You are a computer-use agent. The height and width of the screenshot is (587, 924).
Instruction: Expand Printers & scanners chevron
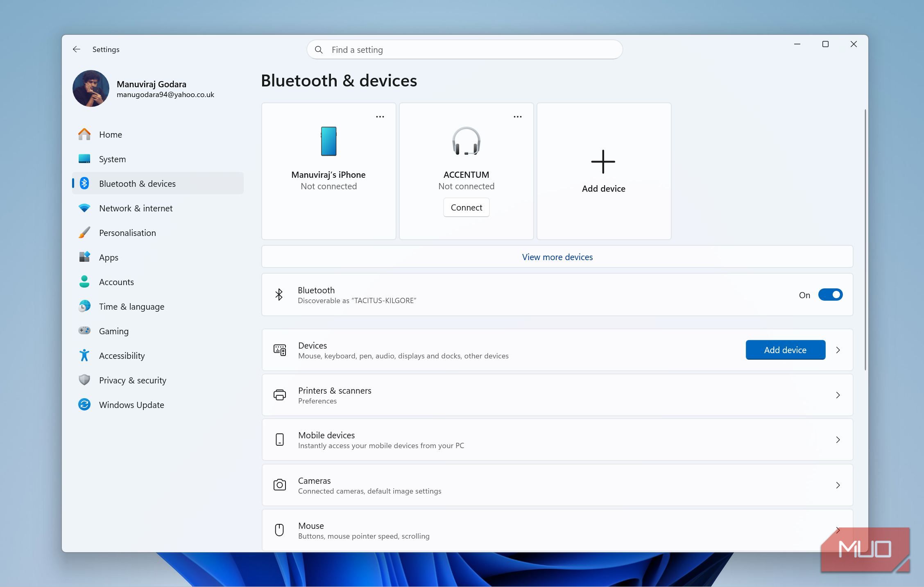(838, 395)
